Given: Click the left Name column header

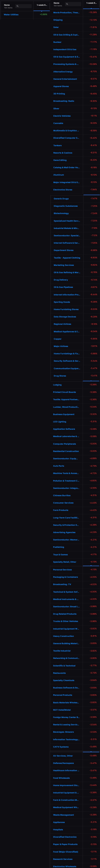Looking at the screenshot, I should click(x=7, y=5).
